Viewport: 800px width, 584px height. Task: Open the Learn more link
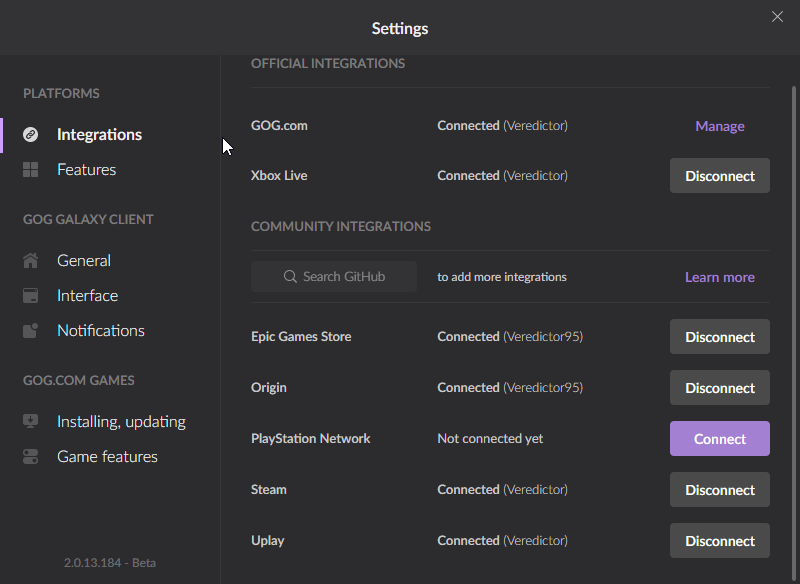(x=719, y=277)
